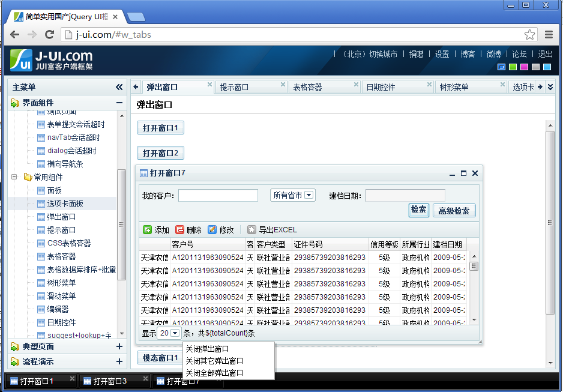Click the 打开窗口1 button
The image size is (563, 392).
tap(160, 128)
